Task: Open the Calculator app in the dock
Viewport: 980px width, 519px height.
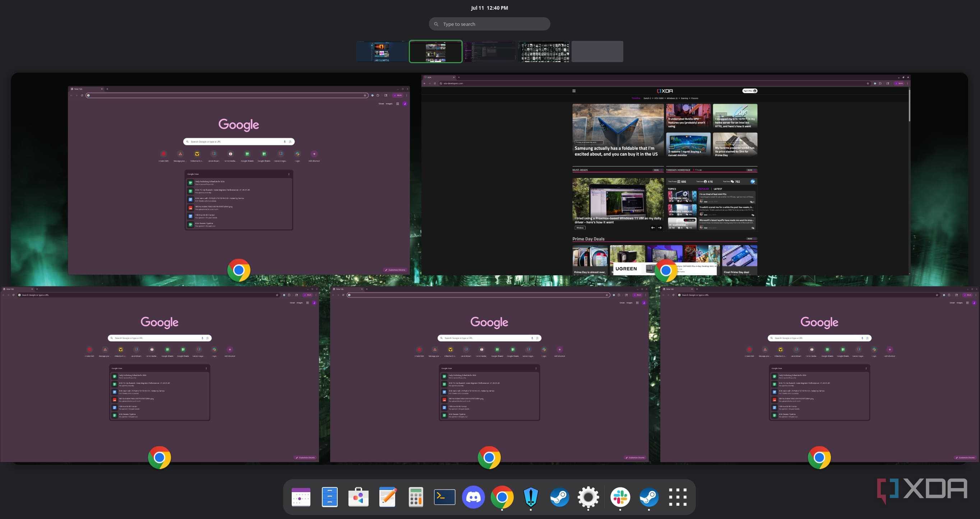Action: 416,497
